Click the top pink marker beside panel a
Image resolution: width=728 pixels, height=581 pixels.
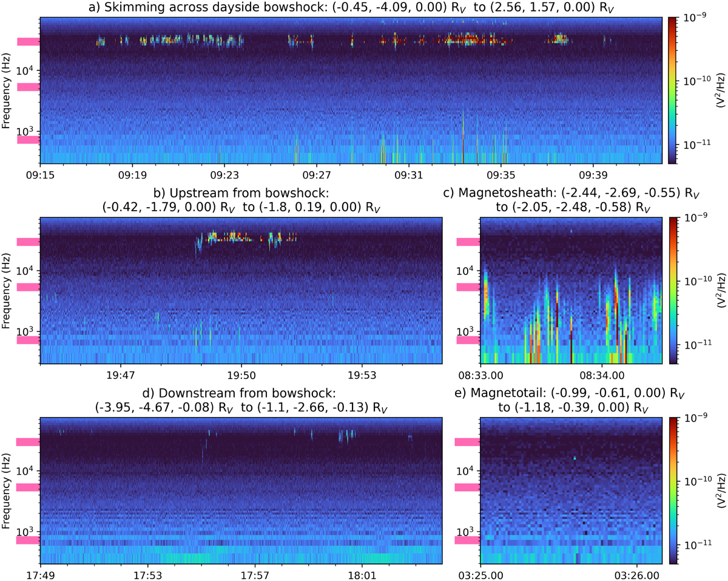pos(28,42)
